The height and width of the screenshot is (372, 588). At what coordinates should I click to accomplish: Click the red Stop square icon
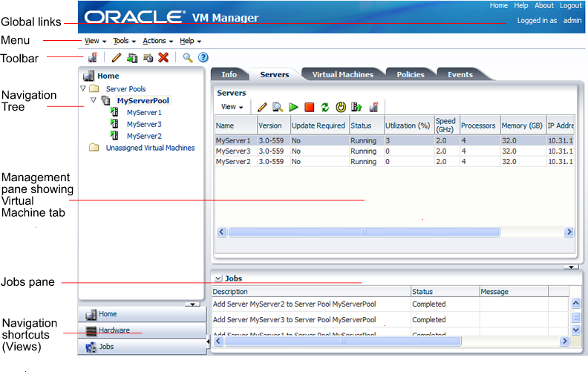310,107
